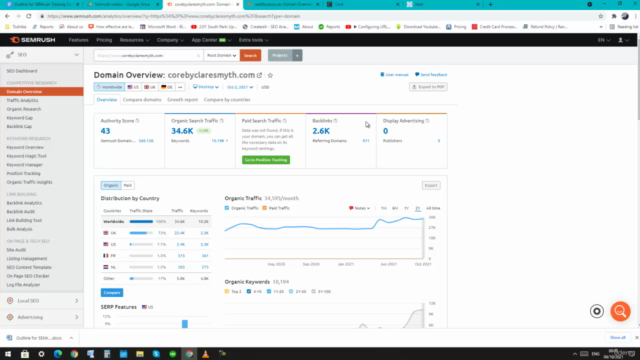Reload the browser page
Screen dimensions: 640x360
pos(29,16)
